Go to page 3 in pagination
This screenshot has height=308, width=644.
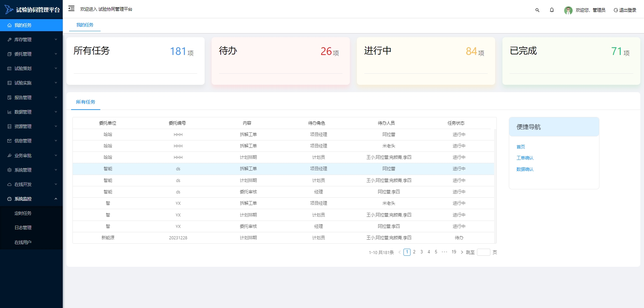point(421,252)
